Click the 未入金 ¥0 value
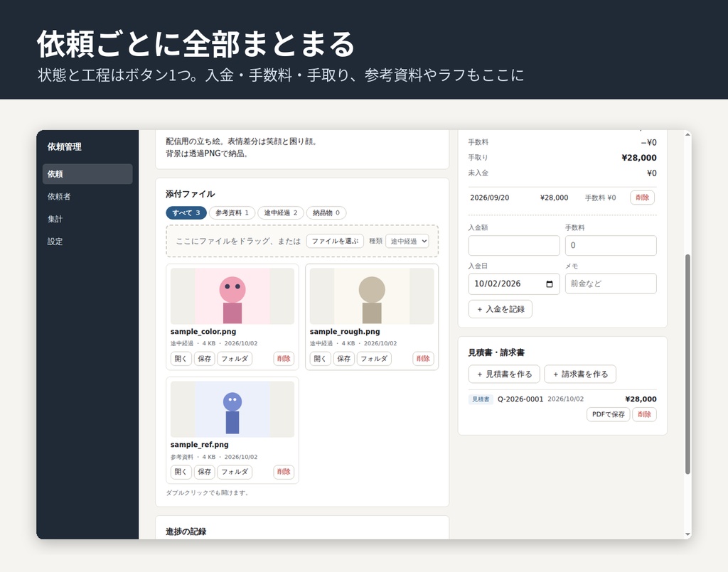 (652, 173)
